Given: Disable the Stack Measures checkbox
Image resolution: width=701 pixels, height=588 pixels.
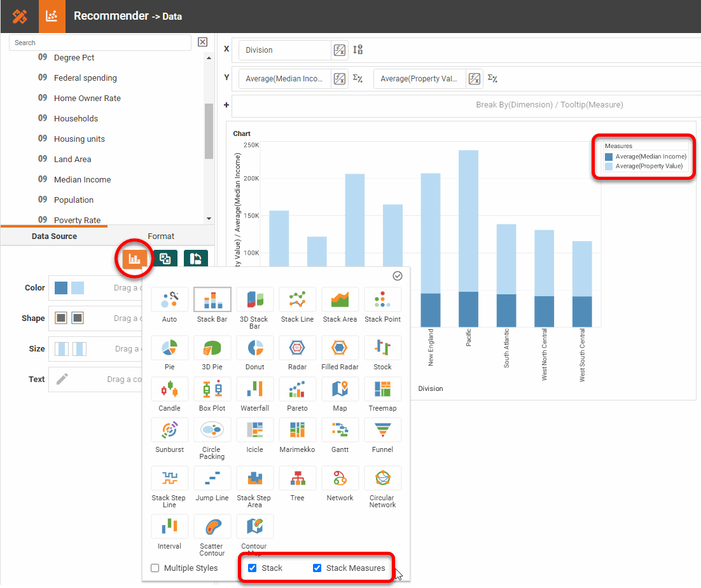Looking at the screenshot, I should coord(317,568).
